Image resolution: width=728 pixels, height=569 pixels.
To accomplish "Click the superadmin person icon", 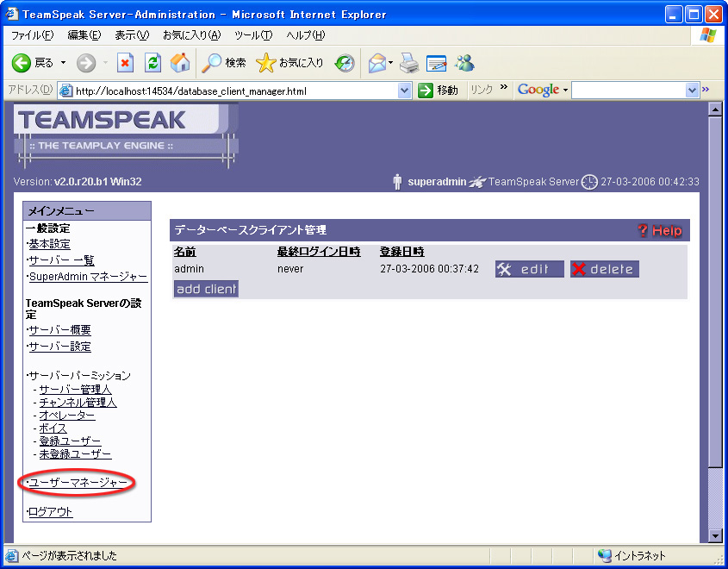I will tap(397, 182).
